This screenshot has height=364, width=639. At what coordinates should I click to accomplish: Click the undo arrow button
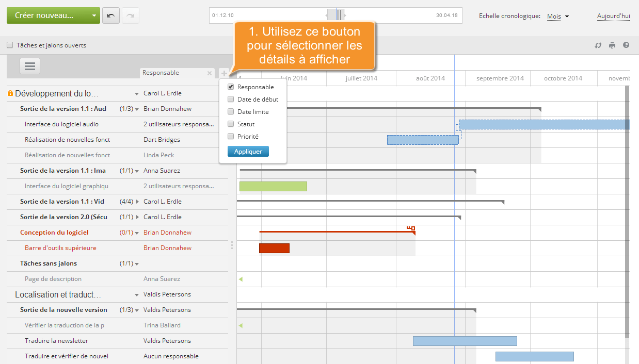pyautogui.click(x=110, y=15)
